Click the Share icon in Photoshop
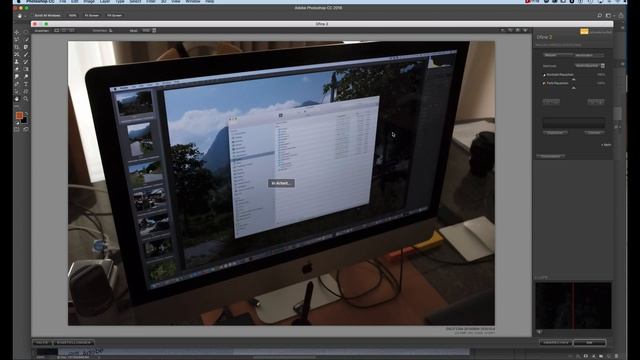 621,16
